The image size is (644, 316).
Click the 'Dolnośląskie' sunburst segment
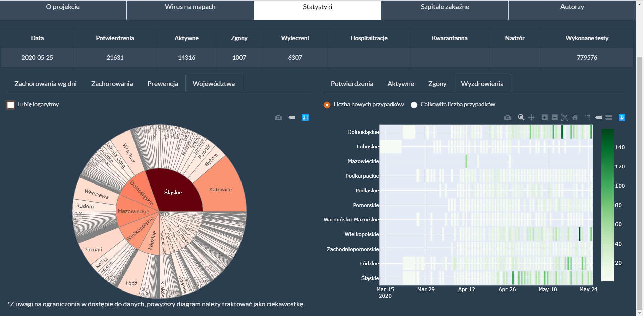pyautogui.click(x=142, y=193)
